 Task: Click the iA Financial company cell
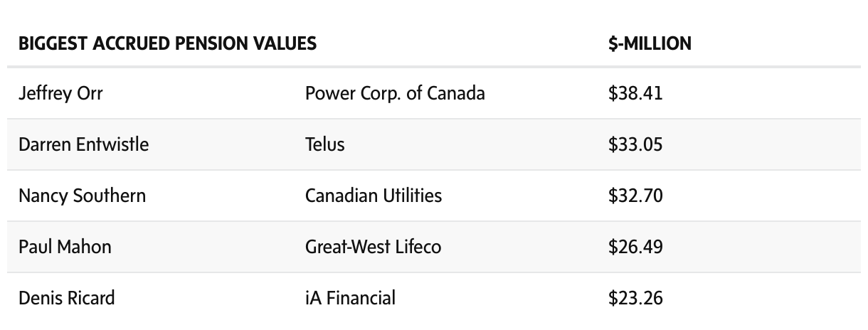[x=350, y=297]
